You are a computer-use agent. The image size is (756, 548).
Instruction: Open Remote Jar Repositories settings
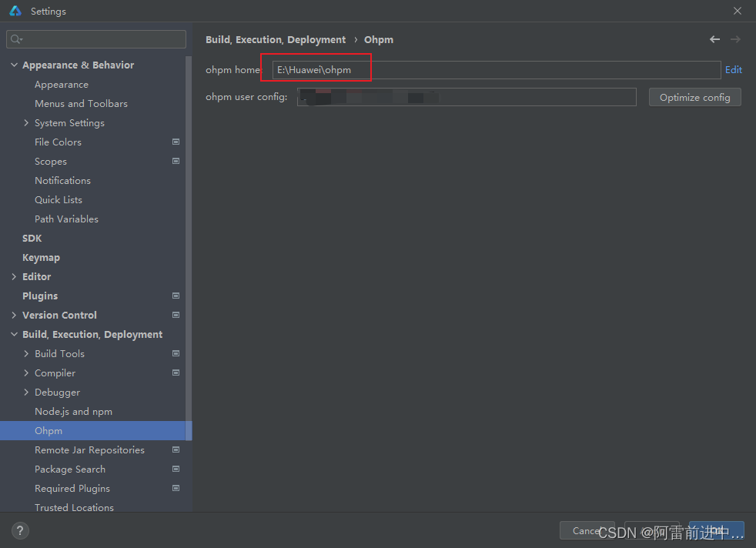89,449
